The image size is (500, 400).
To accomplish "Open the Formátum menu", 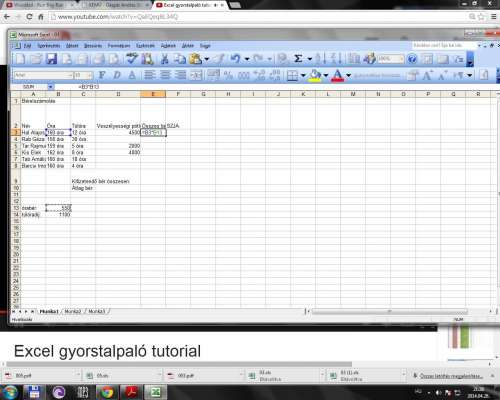I will coord(119,46).
